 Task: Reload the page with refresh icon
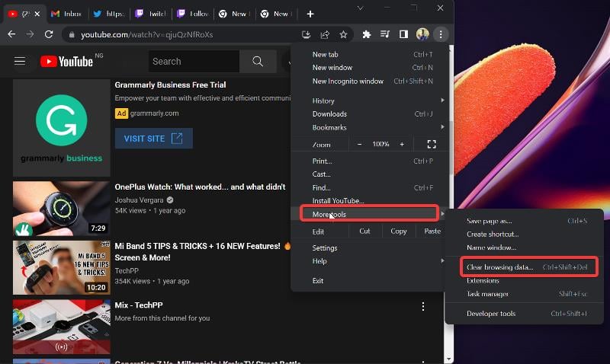(49, 34)
